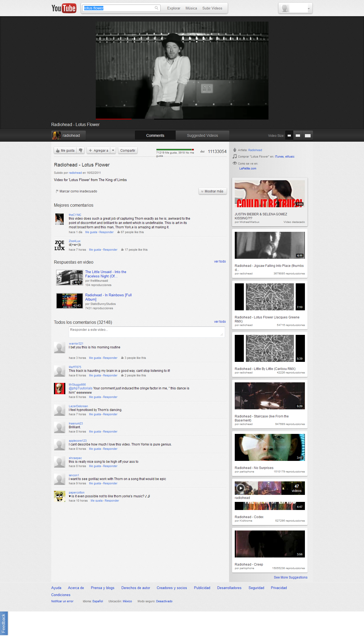Open Ubicación México selector
Image resolution: width=364 pixels, height=636 pixels.
(x=127, y=601)
